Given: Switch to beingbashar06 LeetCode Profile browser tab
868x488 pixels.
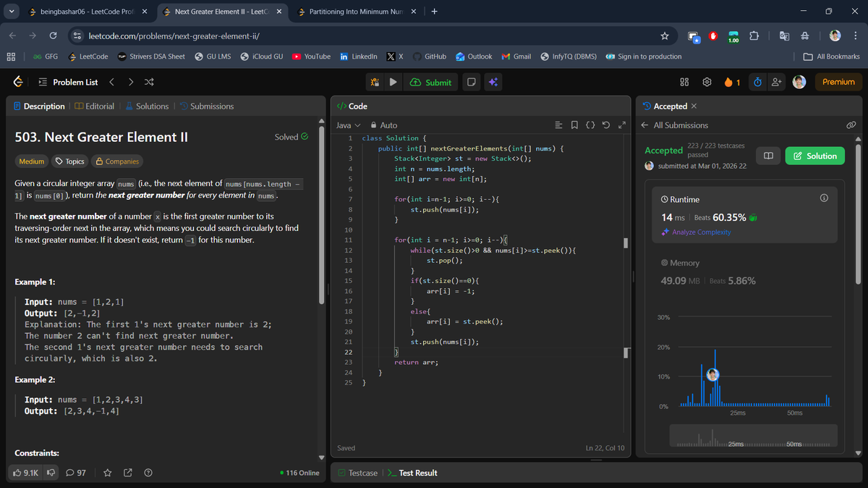Looking at the screenshot, I should (x=88, y=12).
